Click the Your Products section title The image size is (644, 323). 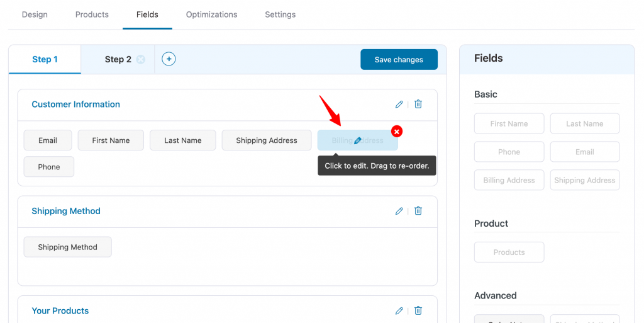[x=60, y=310]
